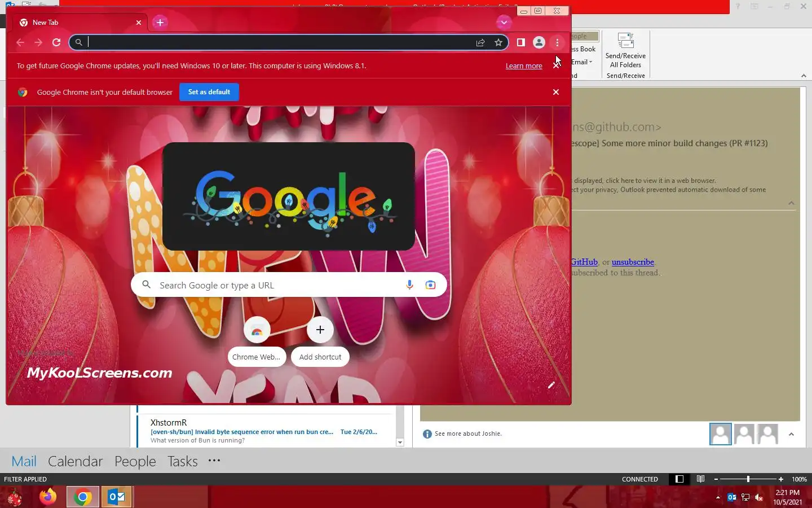Click zoom out minus in Outlook status bar
The height and width of the screenshot is (508, 812).
716,479
